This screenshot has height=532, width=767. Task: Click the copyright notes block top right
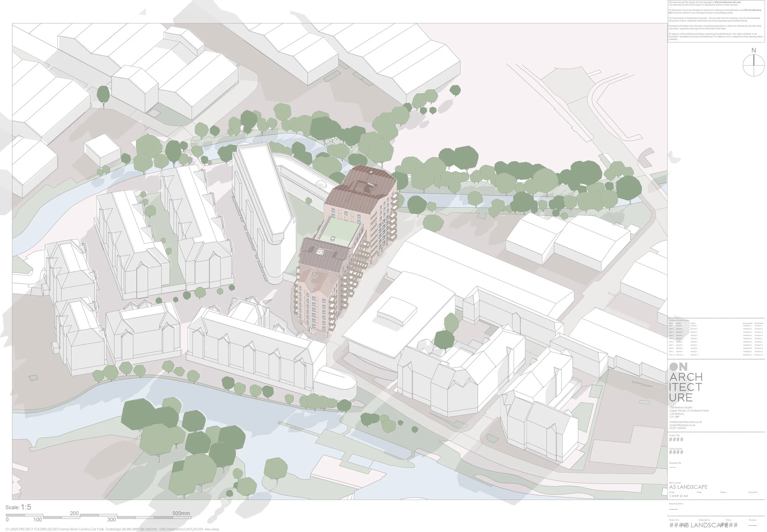point(716,21)
